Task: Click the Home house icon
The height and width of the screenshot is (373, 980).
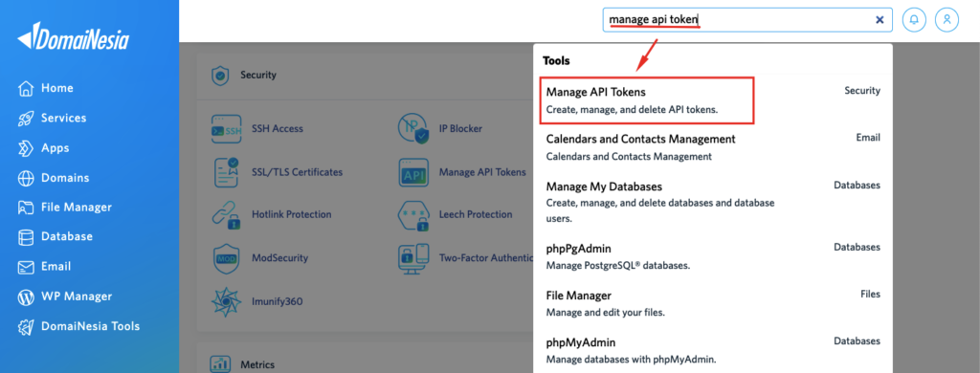Action: [26, 89]
